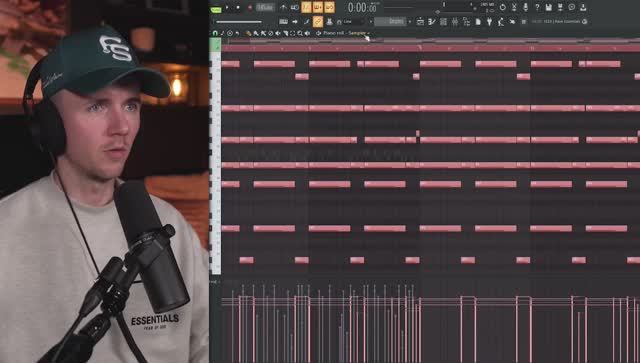Viewport: 640px width, 363px height.
Task: Click the microphone icon in the top toolbar
Action: [526, 7]
